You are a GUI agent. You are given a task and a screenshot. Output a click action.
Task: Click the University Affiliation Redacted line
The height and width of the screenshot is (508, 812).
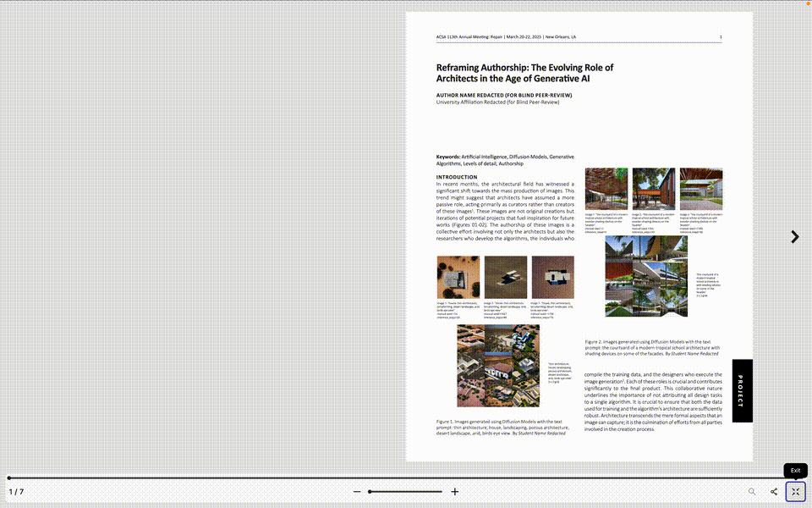pyautogui.click(x=497, y=102)
